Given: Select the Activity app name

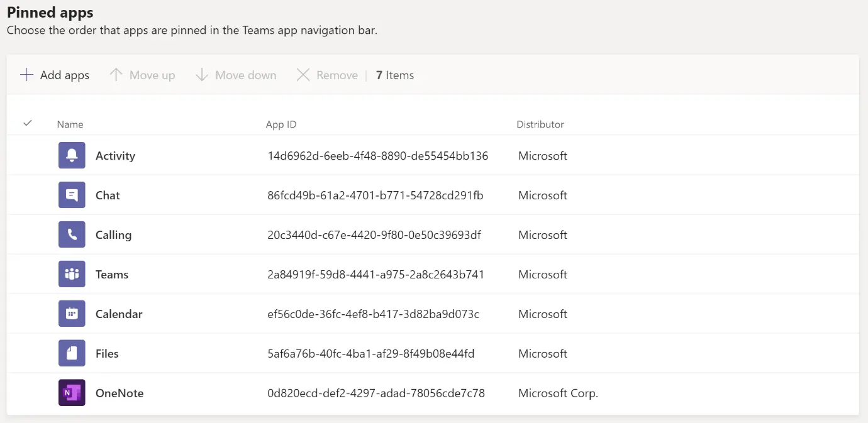Looking at the screenshot, I should tap(115, 156).
